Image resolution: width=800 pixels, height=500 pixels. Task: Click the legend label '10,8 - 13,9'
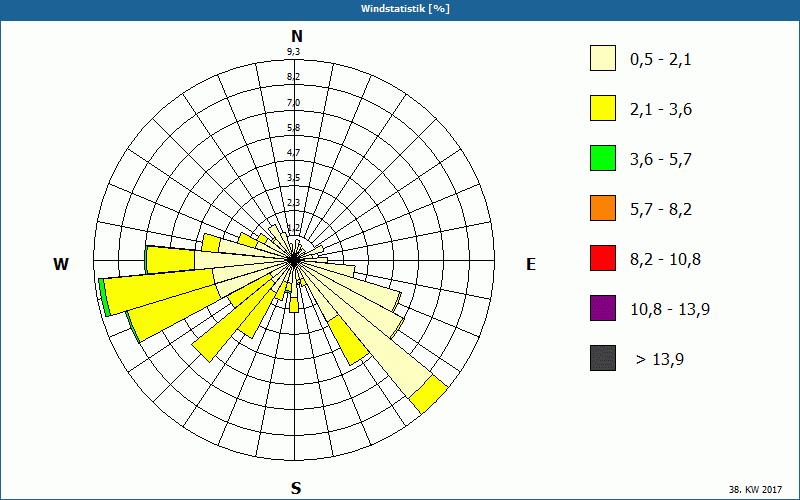670,310
